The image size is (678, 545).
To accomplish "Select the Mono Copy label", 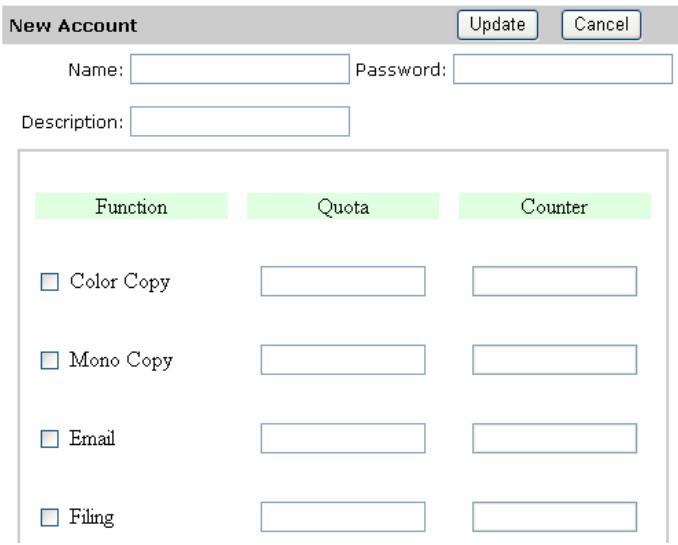I will click(121, 360).
